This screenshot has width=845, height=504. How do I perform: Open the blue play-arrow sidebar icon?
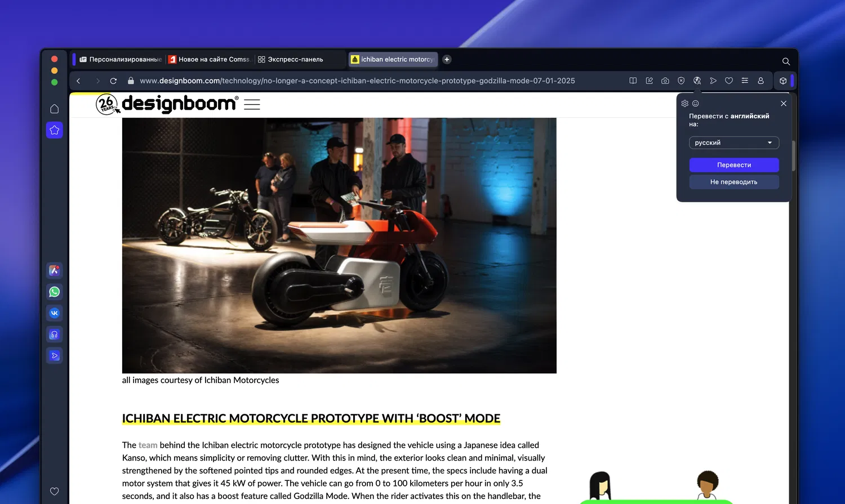click(54, 356)
